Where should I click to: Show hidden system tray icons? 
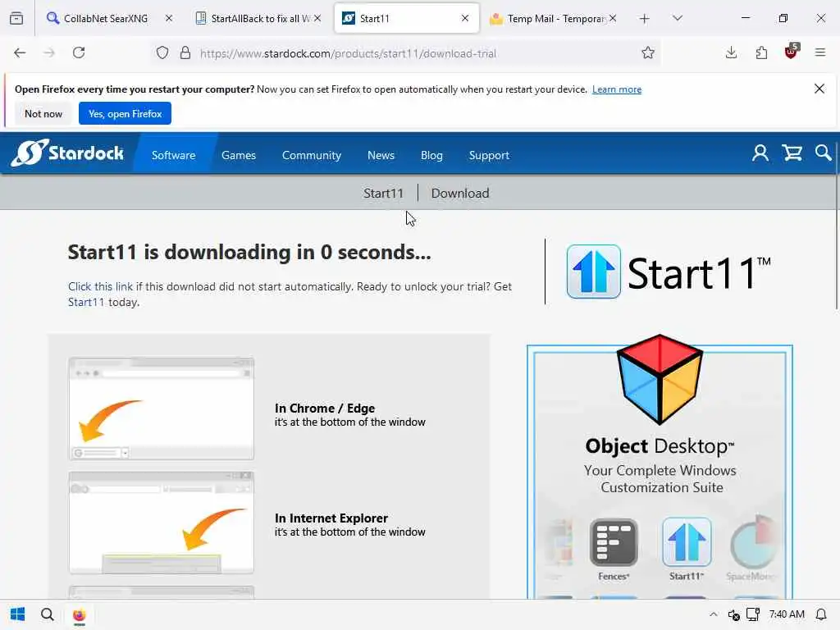coord(713,614)
